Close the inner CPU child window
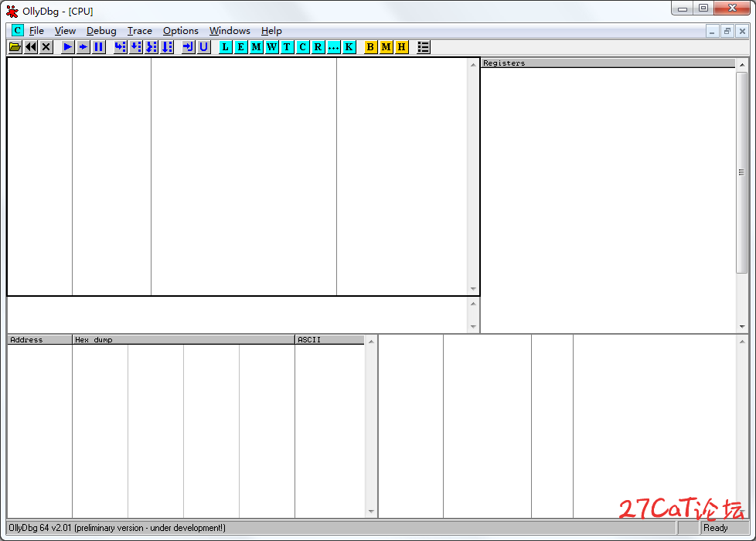756x541 pixels. pyautogui.click(x=743, y=32)
